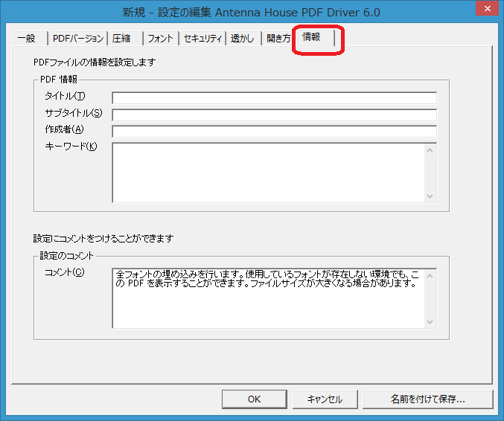Viewport: 504px width, 421px height.
Task: Click the text 設定にコメントをつけることができます
Action: 103,238
